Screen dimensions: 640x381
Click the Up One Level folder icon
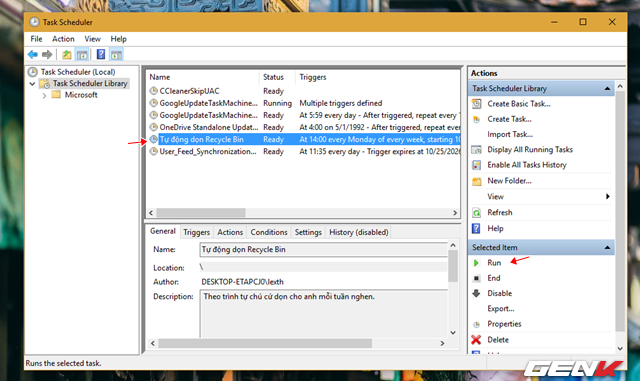[67, 54]
